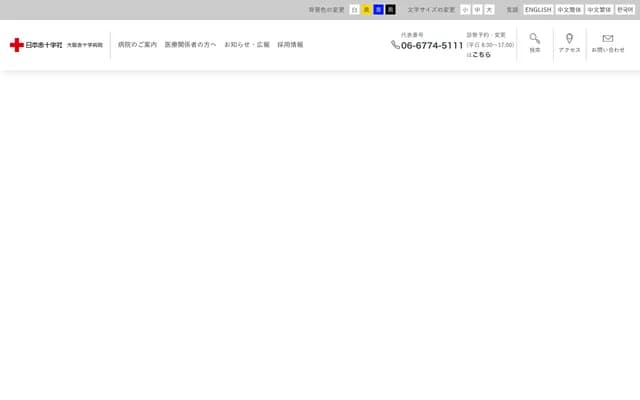
Task: Choose large text size 大
Action: click(489, 10)
